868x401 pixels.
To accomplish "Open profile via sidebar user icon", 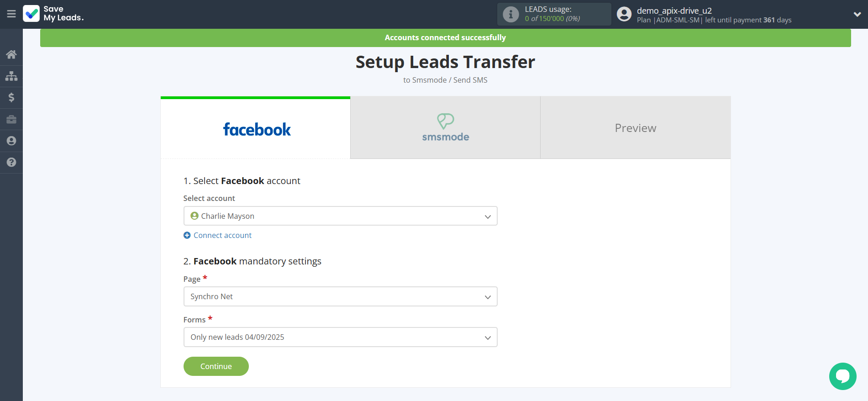I will coord(11,141).
